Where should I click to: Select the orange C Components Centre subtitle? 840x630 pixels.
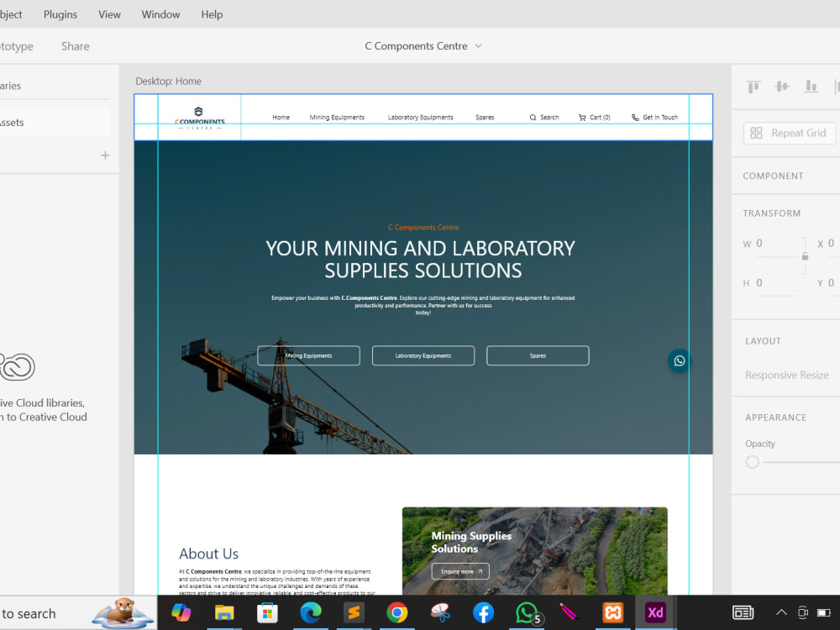tap(423, 228)
